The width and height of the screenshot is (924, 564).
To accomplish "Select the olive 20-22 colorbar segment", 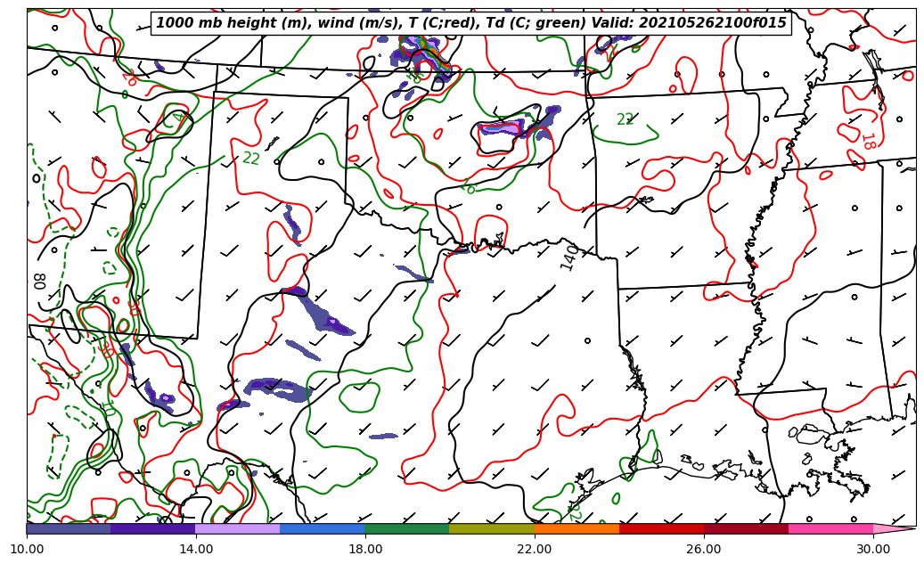I will click(492, 528).
